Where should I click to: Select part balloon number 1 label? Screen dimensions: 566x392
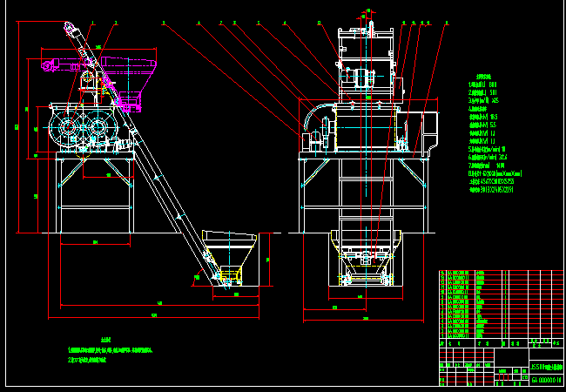coord(93,23)
